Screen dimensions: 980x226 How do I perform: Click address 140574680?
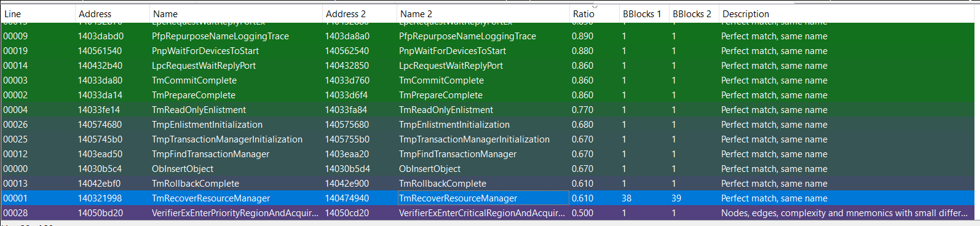[x=100, y=125]
